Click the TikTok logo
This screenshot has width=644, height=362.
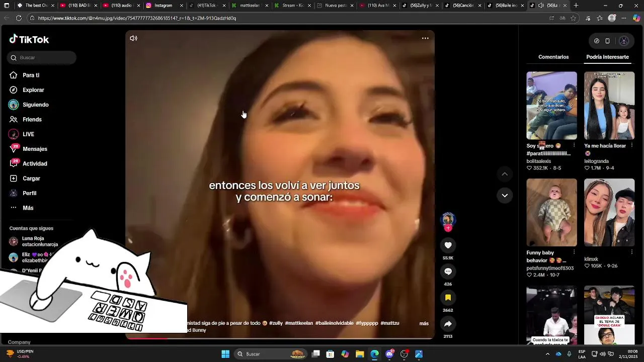29,39
